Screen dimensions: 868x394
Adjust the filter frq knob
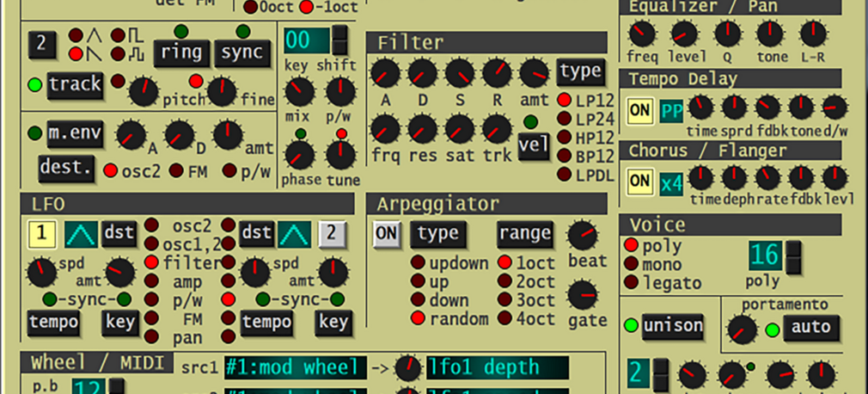pos(385,128)
